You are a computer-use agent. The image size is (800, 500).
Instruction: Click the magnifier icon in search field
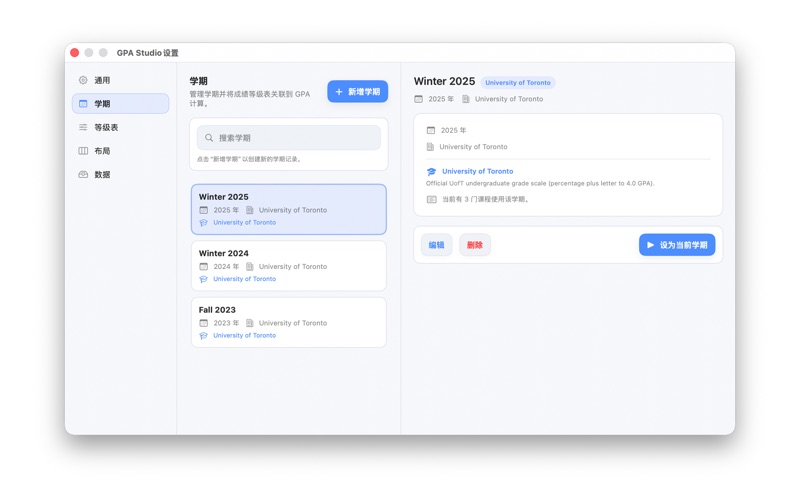[209, 138]
